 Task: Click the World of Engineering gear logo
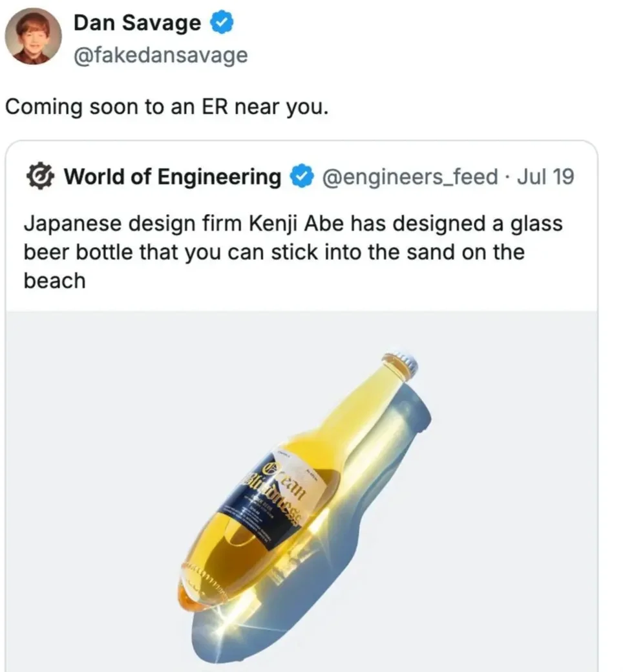[x=40, y=176]
